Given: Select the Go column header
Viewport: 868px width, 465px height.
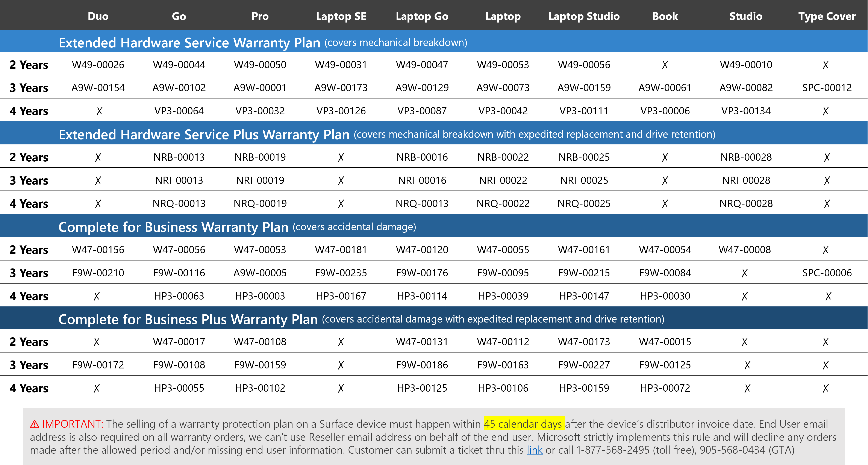Looking at the screenshot, I should (179, 16).
